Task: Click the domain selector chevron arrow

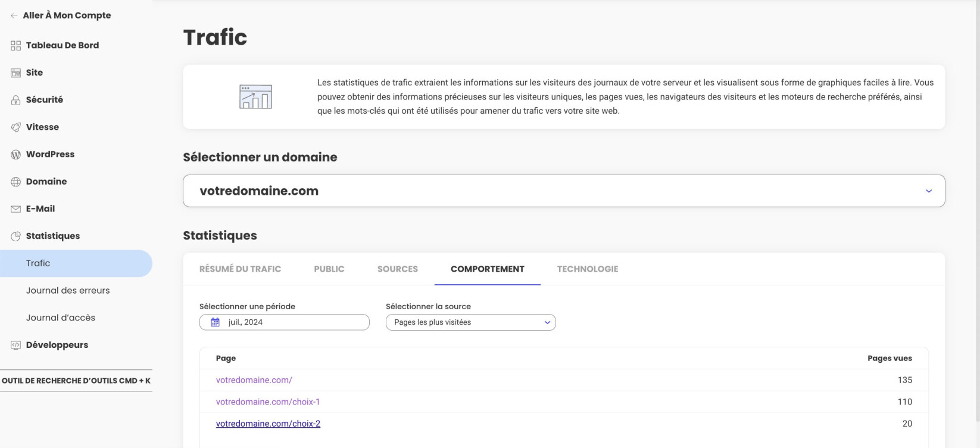Action: [929, 191]
